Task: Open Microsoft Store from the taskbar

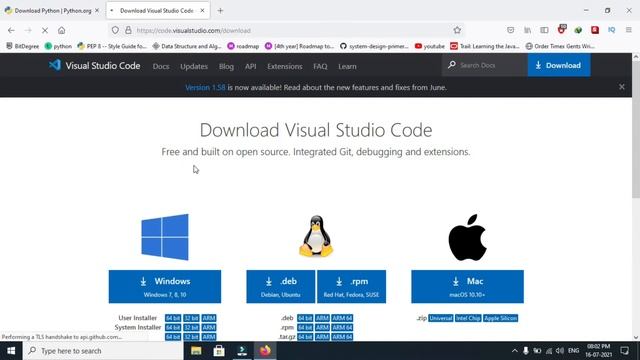Action: click(219, 351)
